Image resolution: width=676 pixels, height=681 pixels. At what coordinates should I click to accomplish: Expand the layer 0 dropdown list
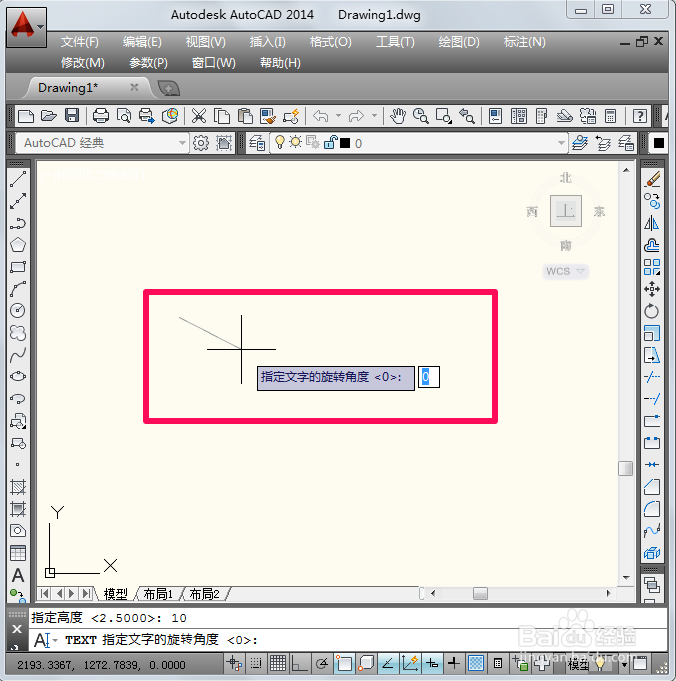tap(561, 143)
